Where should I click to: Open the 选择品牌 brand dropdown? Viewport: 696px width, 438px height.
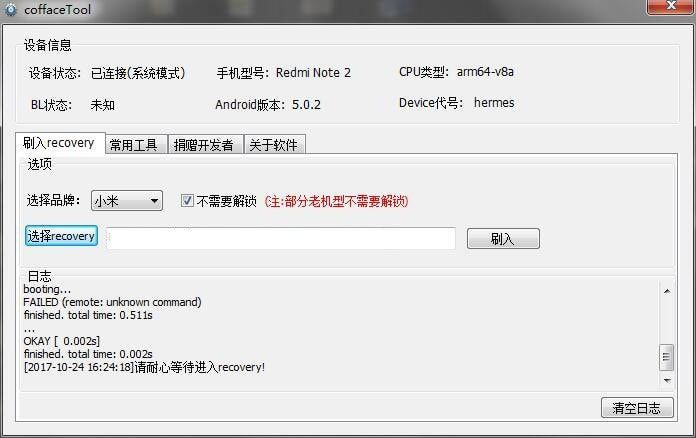pyautogui.click(x=127, y=201)
